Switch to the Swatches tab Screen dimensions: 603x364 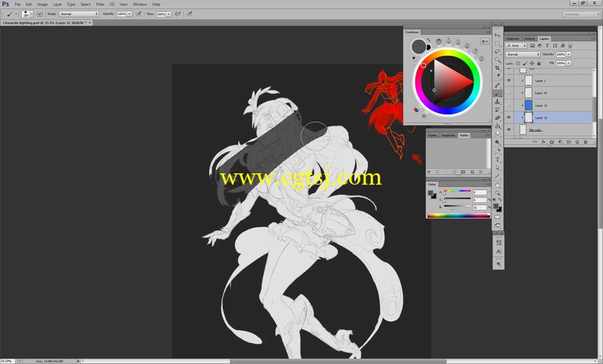pyautogui.click(x=448, y=136)
